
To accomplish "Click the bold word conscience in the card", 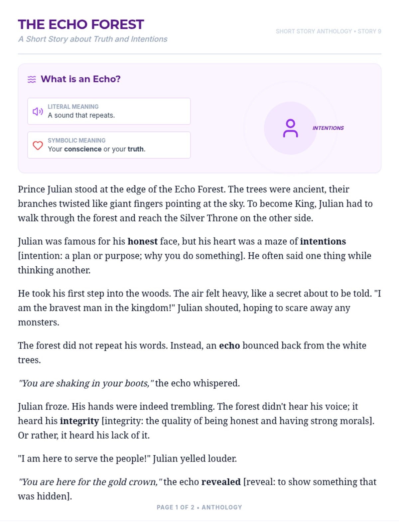I will pyautogui.click(x=83, y=149).
